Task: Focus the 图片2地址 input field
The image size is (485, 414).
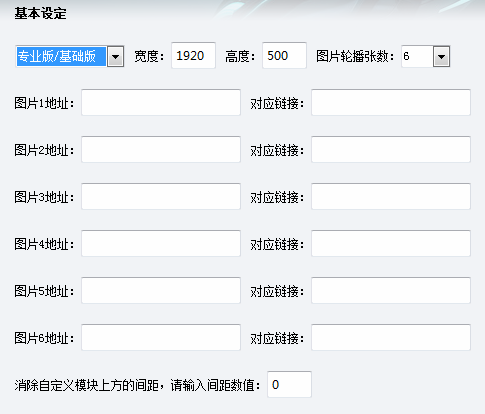Action: pyautogui.click(x=161, y=149)
